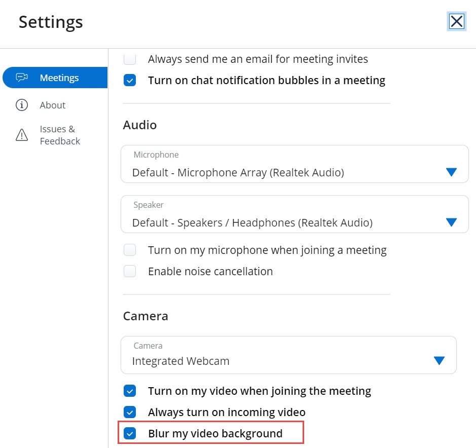The image size is (476, 448).
Task: Click the Meetings chat camera icon in sidebar
Action: pyautogui.click(x=21, y=78)
